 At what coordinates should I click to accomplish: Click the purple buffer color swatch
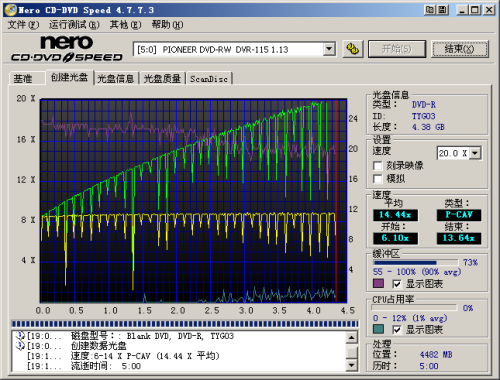[x=378, y=284]
